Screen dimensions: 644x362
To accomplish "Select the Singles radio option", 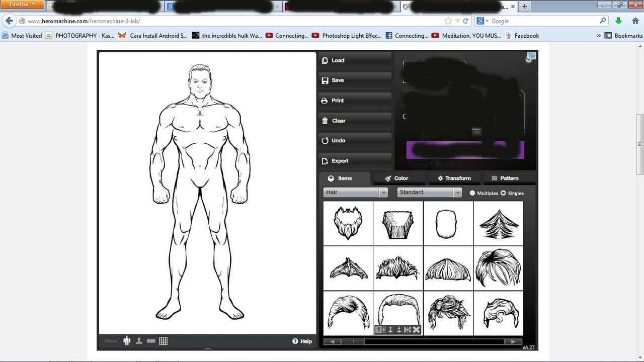I will pos(503,193).
